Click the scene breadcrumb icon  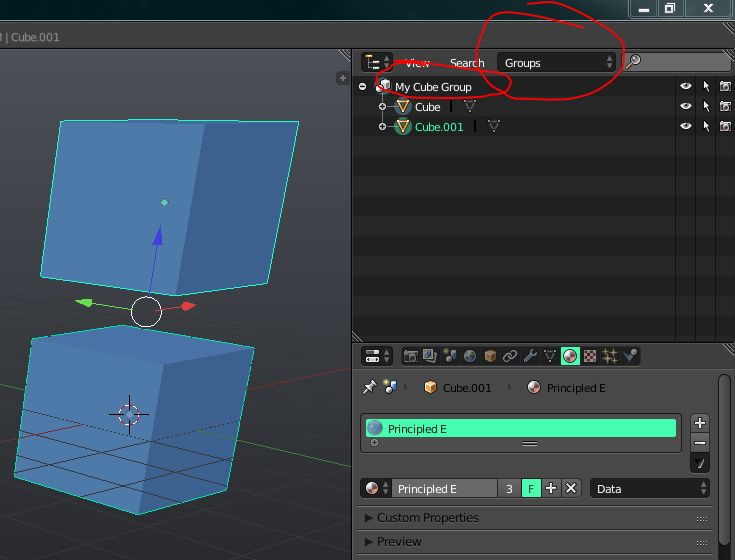[x=390, y=387]
